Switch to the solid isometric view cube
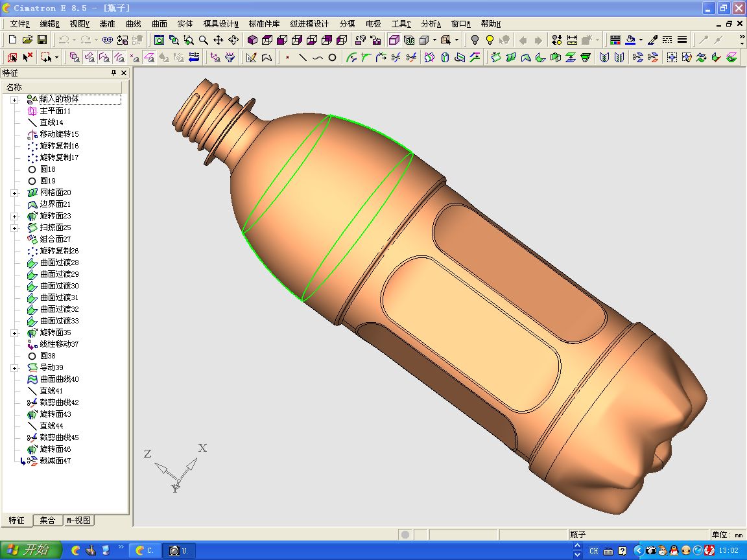 (x=252, y=40)
